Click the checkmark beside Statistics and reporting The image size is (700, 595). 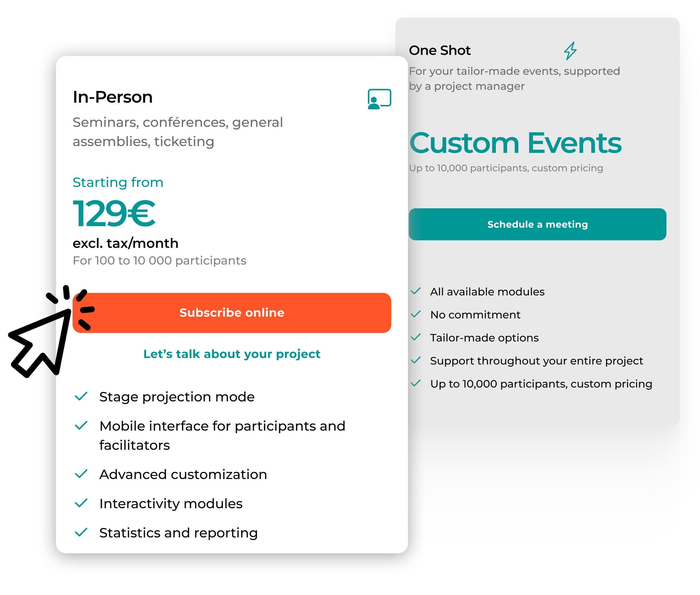click(81, 532)
